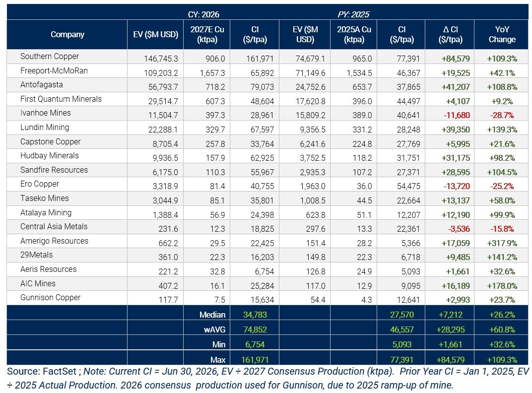
Task: Click Central Asia Metals name
Action: [x=54, y=226]
